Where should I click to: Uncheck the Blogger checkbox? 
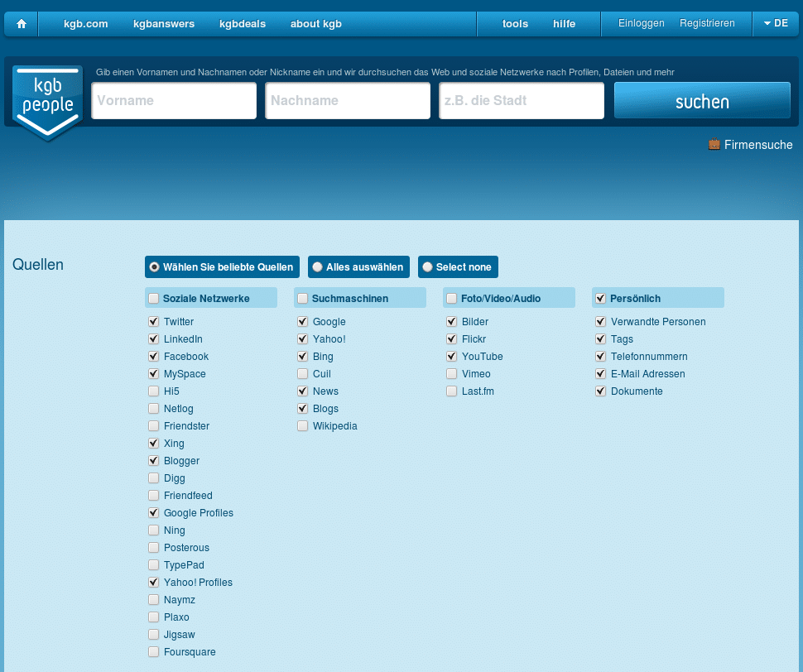[x=154, y=461]
